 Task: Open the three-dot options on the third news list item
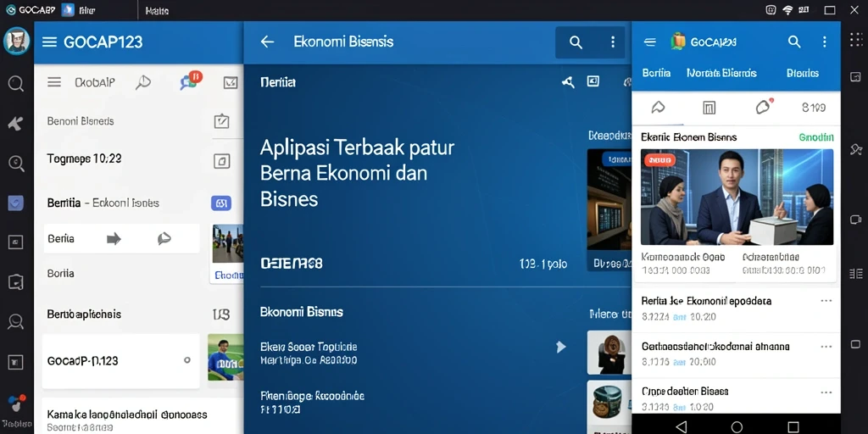[x=826, y=392]
